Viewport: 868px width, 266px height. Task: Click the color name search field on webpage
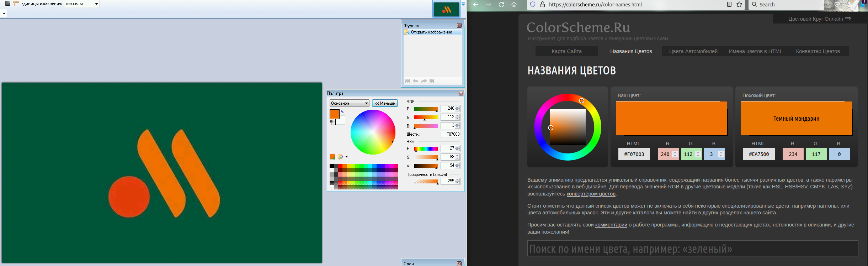693,249
